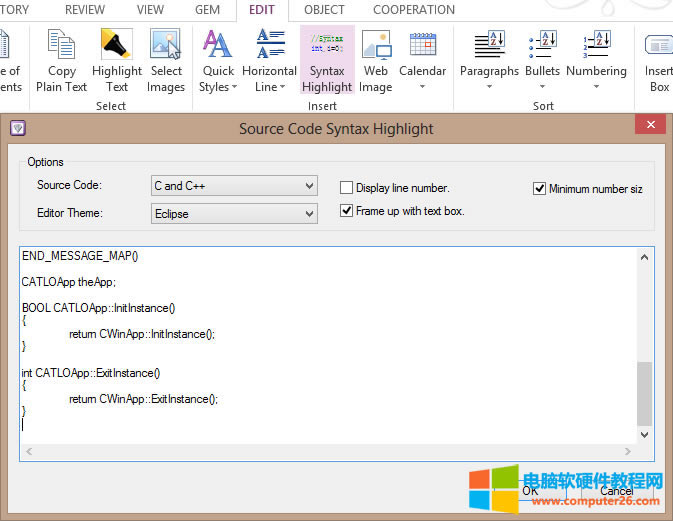Open the Calendar insert tool
This screenshot has width=673, height=521.
(423, 45)
